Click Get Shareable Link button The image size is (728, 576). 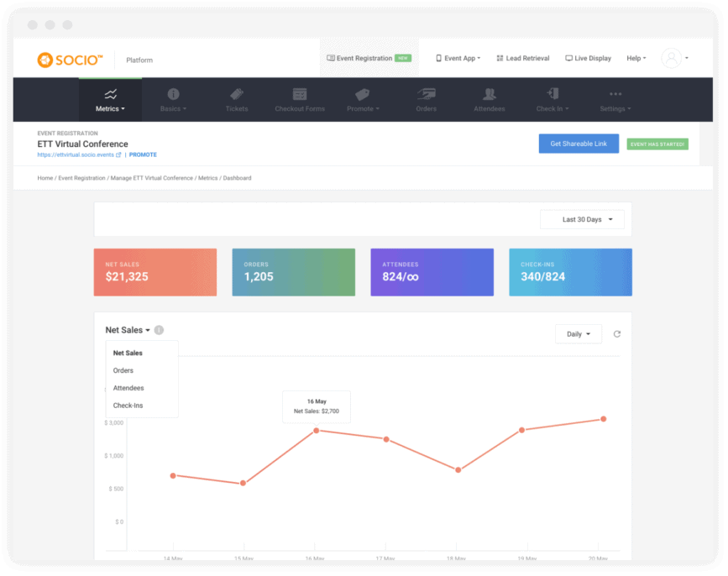(579, 144)
